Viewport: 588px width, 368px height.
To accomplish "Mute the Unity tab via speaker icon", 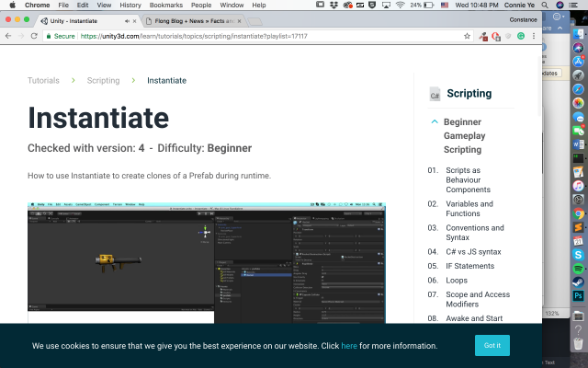I will [127, 21].
